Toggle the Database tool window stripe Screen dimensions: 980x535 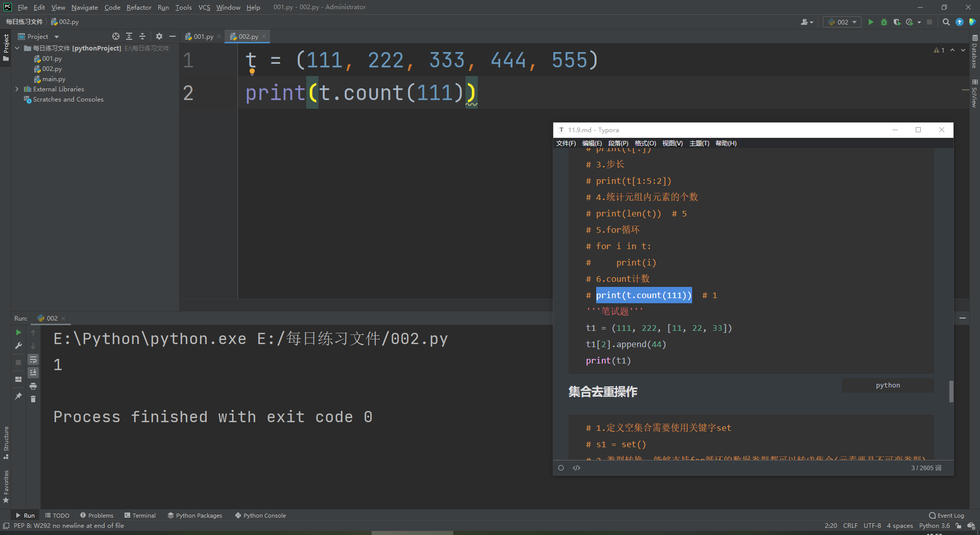[974, 52]
